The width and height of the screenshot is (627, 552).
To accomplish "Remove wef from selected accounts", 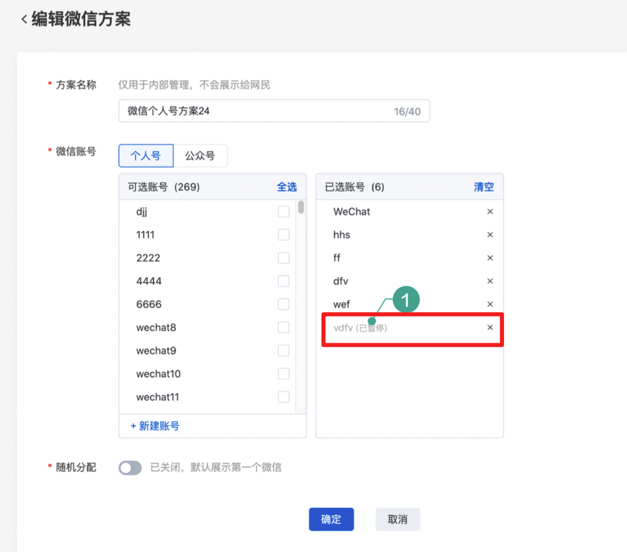I will point(490,304).
